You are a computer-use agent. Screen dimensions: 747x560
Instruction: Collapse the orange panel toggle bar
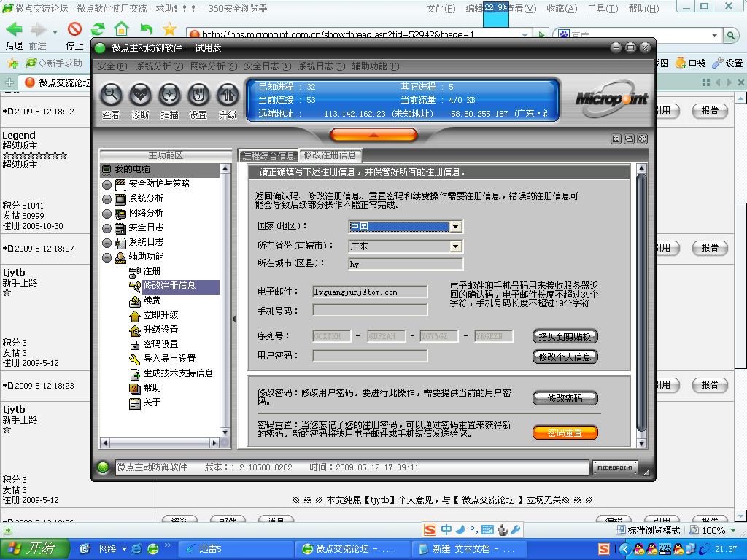[373, 135]
